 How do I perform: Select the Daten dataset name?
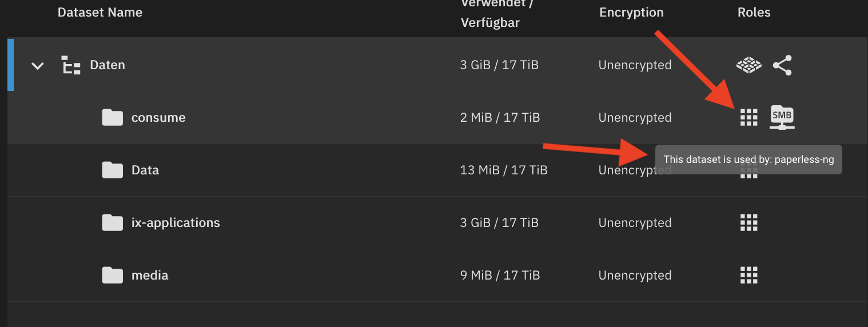click(107, 65)
